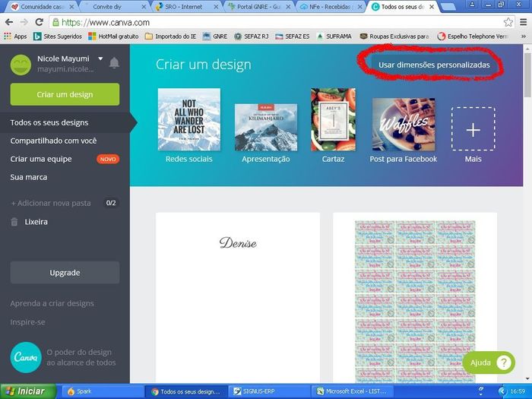Open a new browser tab
The width and height of the screenshot is (532, 399).
pyautogui.click(x=448, y=6)
